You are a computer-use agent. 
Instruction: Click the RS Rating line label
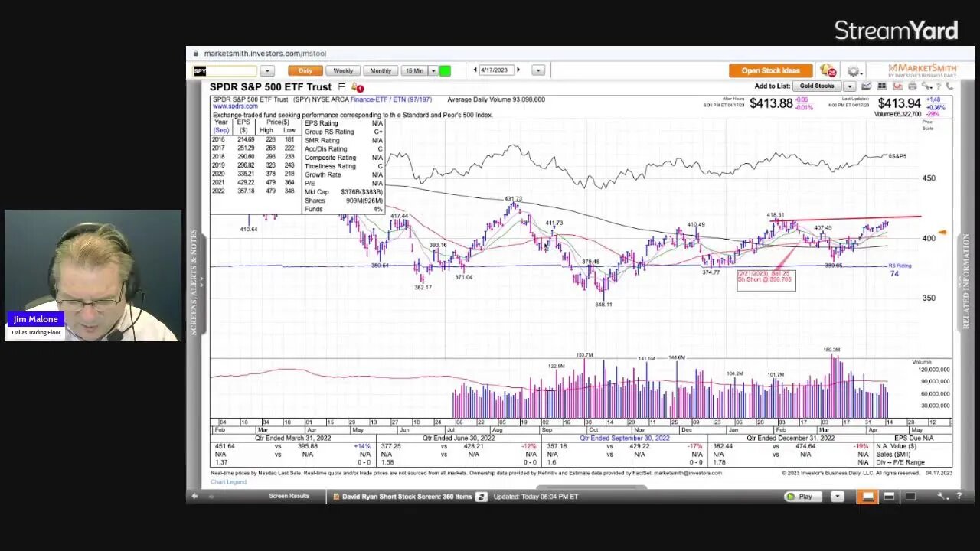point(900,266)
